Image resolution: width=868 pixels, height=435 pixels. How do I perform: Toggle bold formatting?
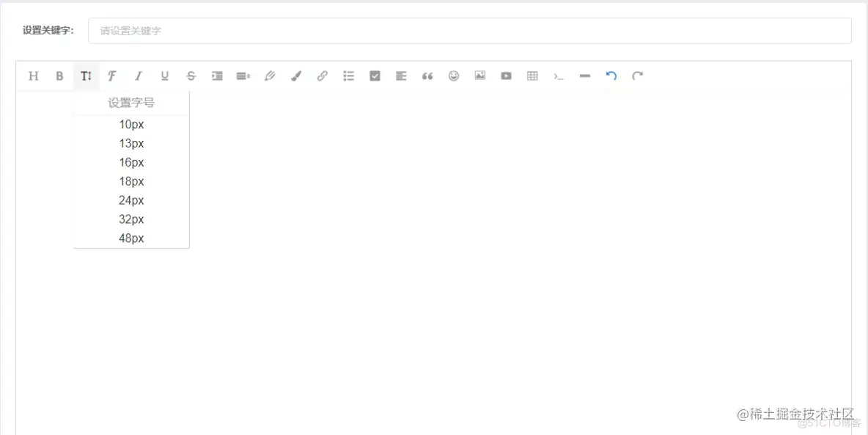tap(60, 76)
